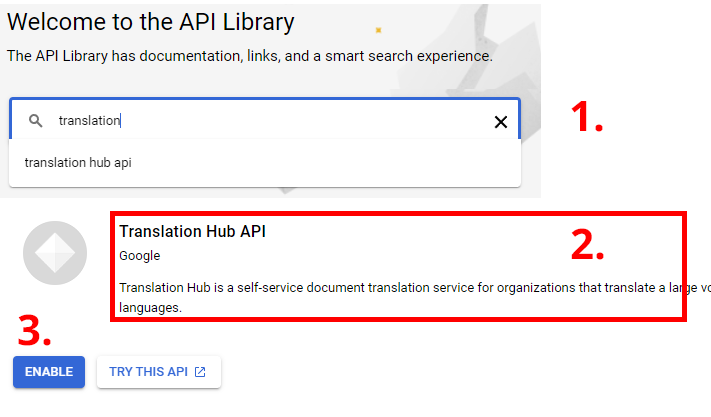Image resolution: width=711 pixels, height=417 pixels.
Task: Open the Translation Hub API result title
Action: (x=192, y=231)
